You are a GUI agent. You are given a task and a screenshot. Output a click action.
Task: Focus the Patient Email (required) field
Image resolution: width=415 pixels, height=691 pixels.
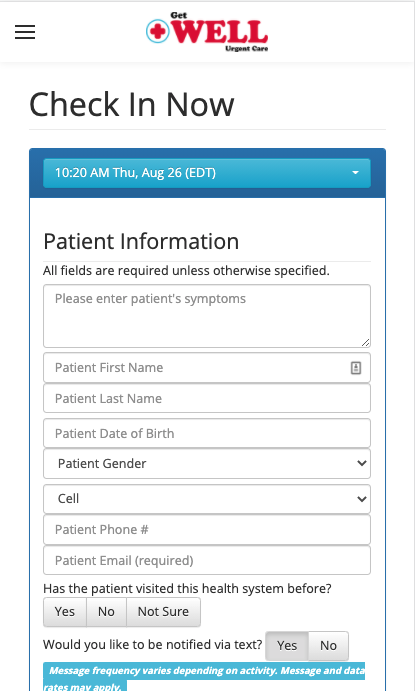coord(207,561)
